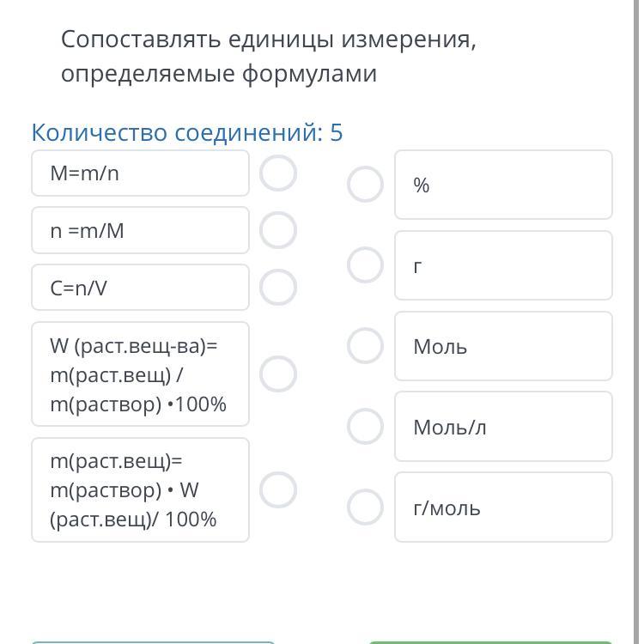Image resolution: width=644 pixels, height=644 pixels.
Task: Click the Моль/л answer box
Action: pos(503,427)
